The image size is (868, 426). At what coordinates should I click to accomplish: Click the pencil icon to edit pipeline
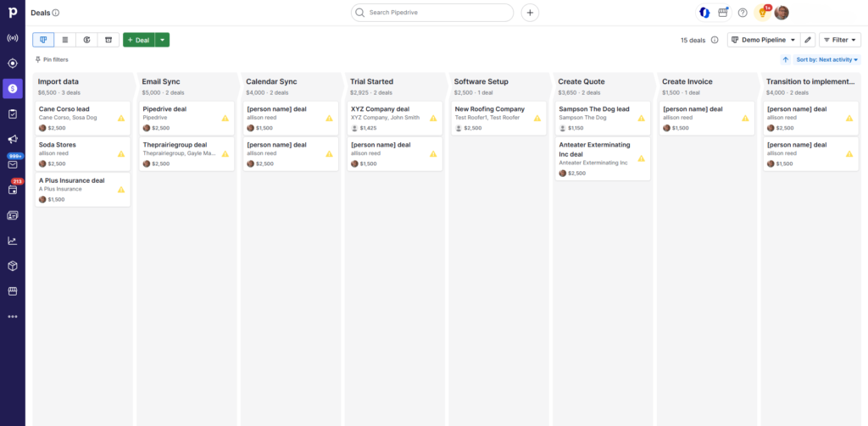point(808,40)
